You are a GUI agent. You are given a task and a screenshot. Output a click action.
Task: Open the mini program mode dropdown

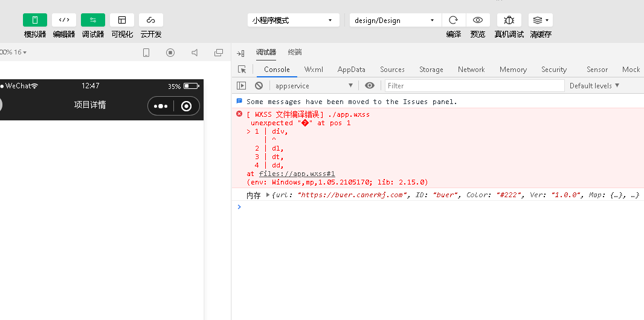coord(293,20)
